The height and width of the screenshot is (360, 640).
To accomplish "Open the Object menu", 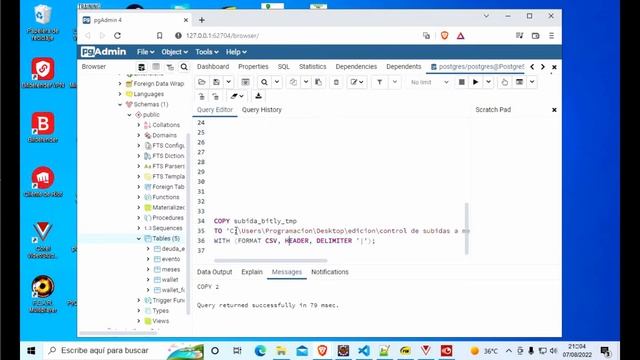I will [x=174, y=52].
